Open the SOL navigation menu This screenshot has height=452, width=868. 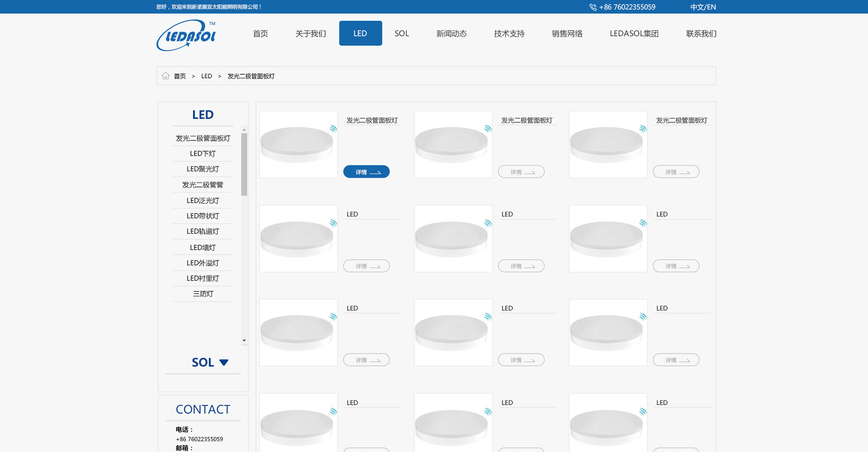click(x=401, y=33)
